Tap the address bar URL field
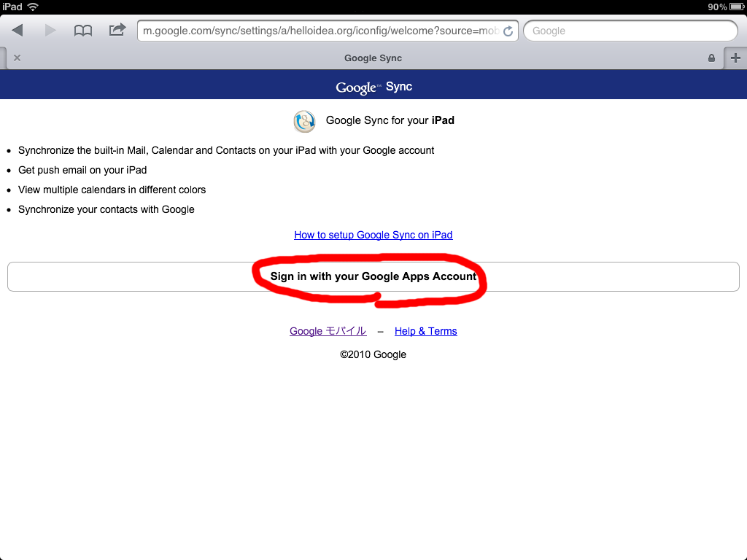Viewport: 747px width, 560px height. [x=328, y=31]
